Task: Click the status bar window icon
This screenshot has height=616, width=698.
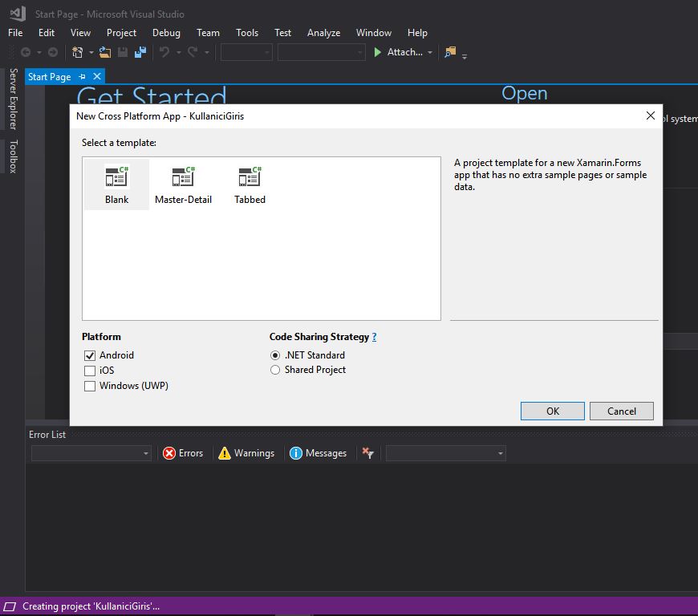Action: [x=10, y=606]
